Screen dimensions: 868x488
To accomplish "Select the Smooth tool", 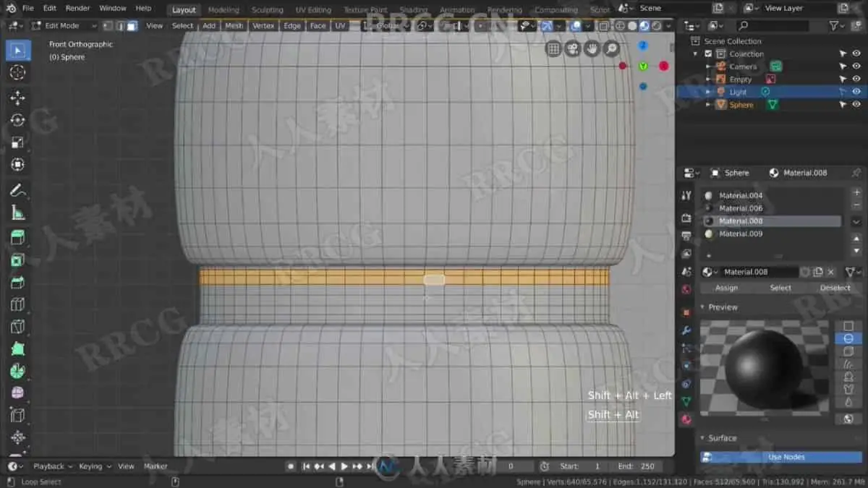I will (18, 393).
